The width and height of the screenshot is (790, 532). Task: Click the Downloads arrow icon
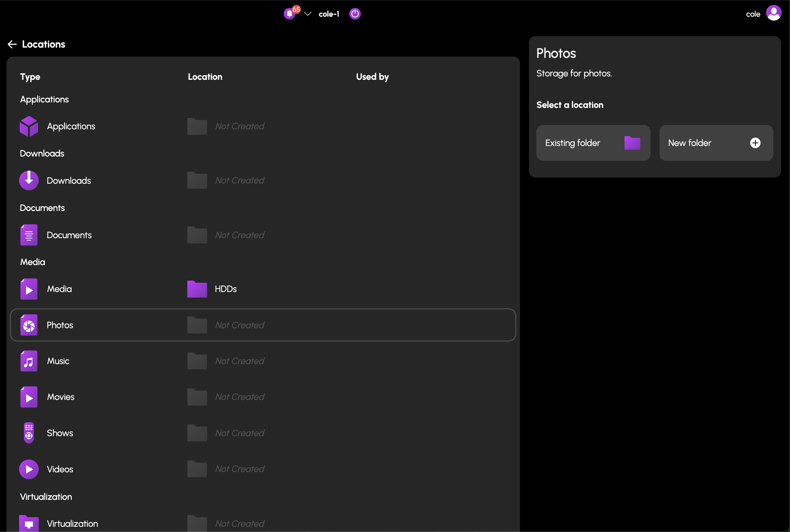pyautogui.click(x=28, y=180)
